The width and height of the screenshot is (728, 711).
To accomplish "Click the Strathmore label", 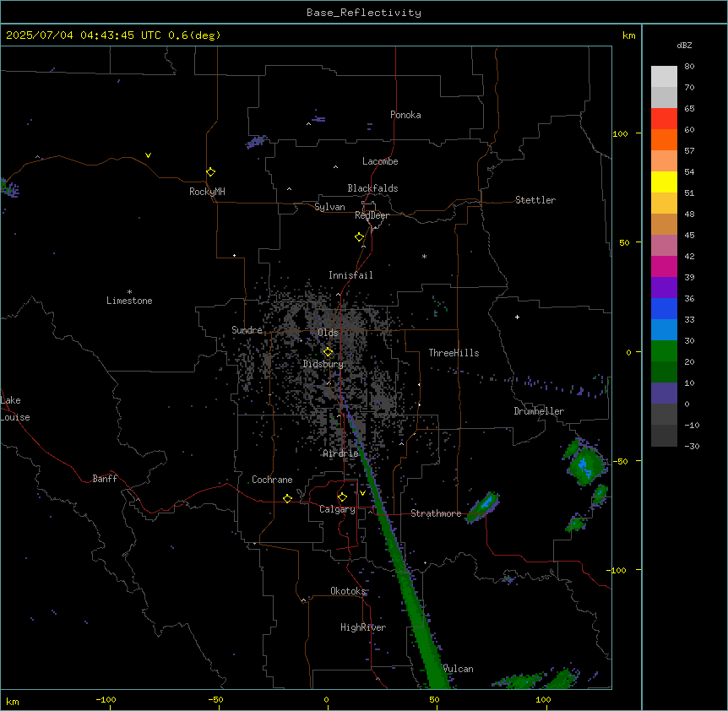I will 436,513.
